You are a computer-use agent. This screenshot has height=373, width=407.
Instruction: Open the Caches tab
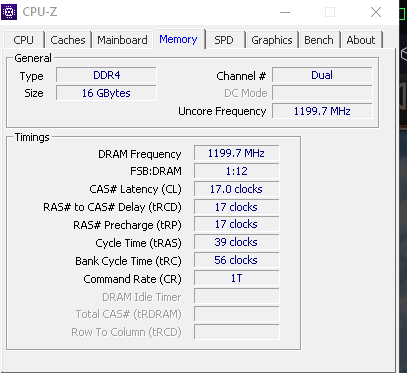click(68, 40)
